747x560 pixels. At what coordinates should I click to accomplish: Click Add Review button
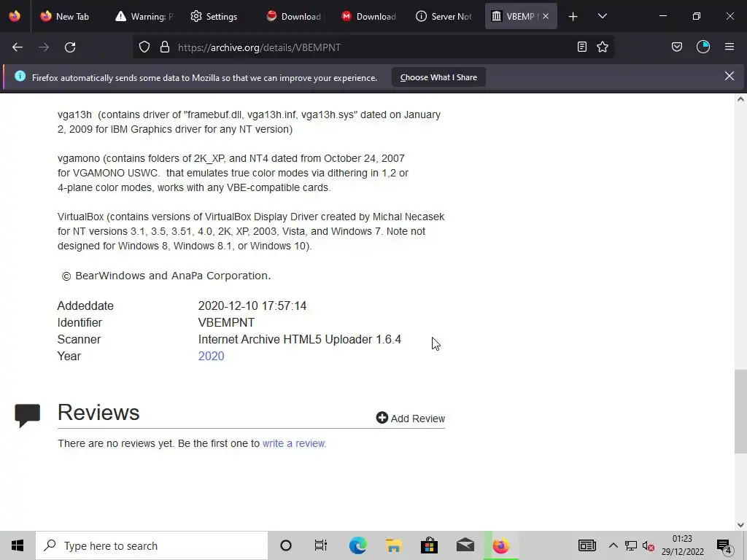click(411, 418)
